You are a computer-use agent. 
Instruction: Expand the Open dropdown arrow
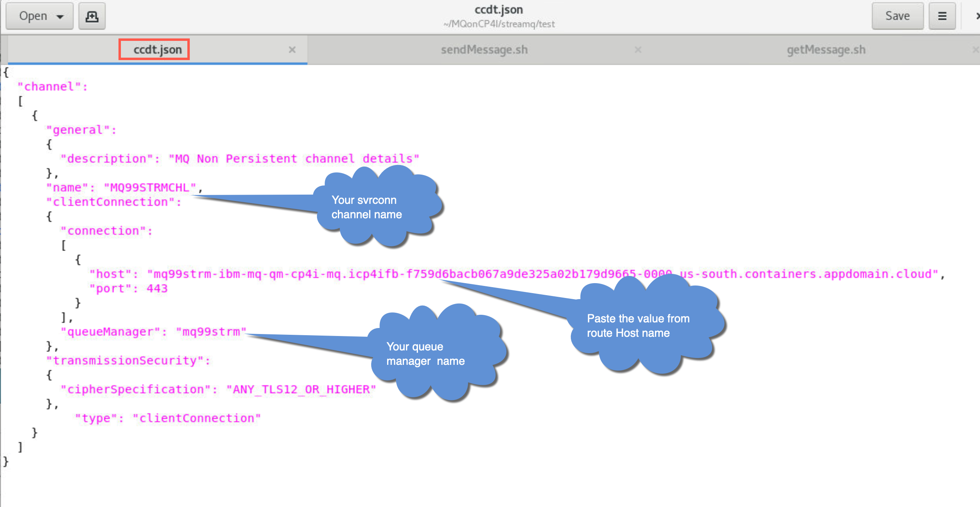click(60, 16)
